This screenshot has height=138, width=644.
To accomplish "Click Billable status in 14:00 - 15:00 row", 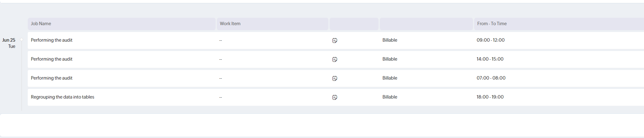I will pos(390,59).
